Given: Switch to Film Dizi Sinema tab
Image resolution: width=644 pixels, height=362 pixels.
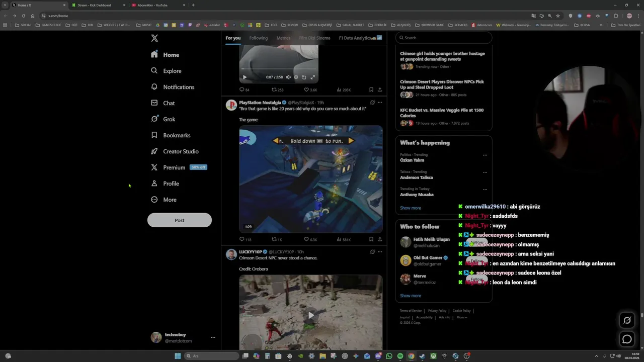Looking at the screenshot, I should pos(314,38).
